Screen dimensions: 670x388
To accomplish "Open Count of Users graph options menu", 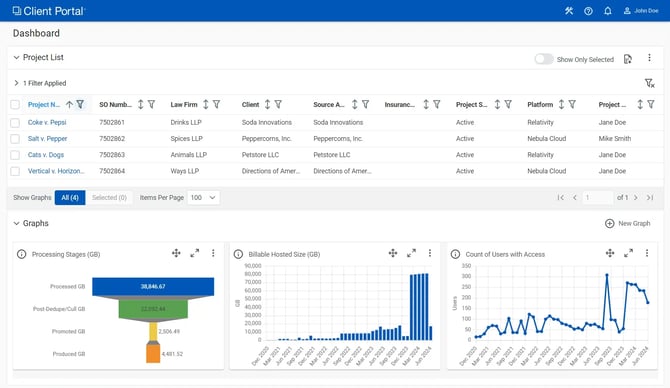I will (x=647, y=253).
